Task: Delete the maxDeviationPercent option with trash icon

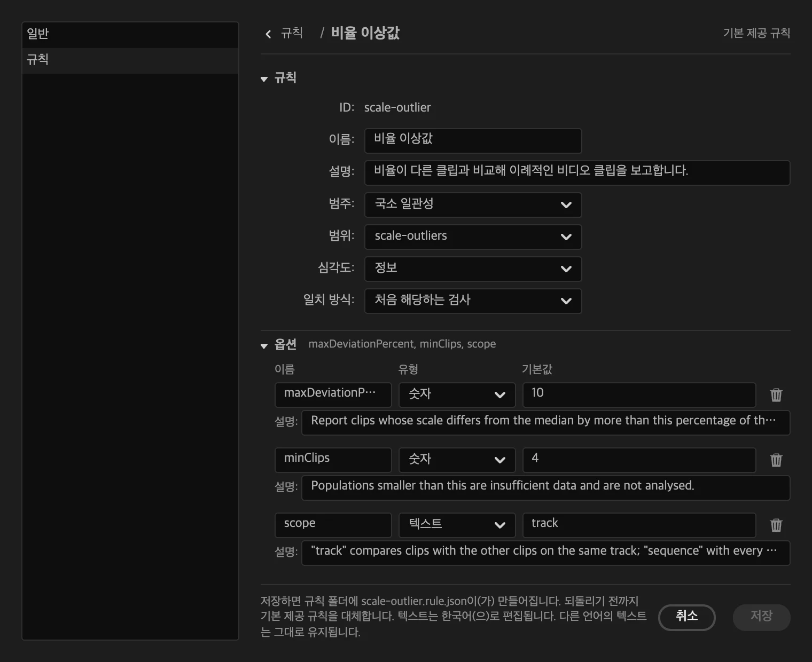Action: pos(776,395)
